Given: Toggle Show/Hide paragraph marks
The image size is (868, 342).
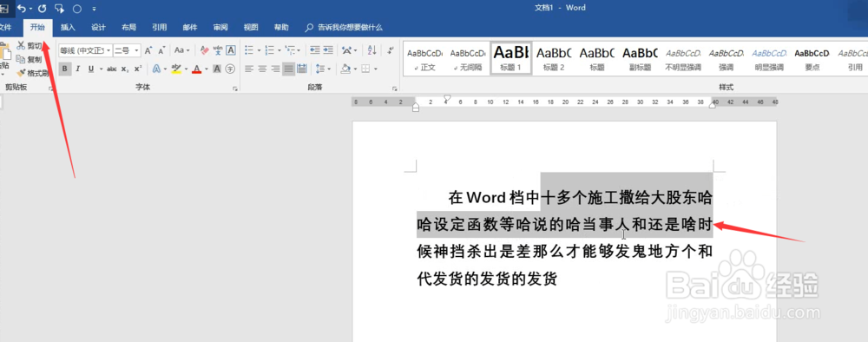Looking at the screenshot, I should [x=391, y=50].
